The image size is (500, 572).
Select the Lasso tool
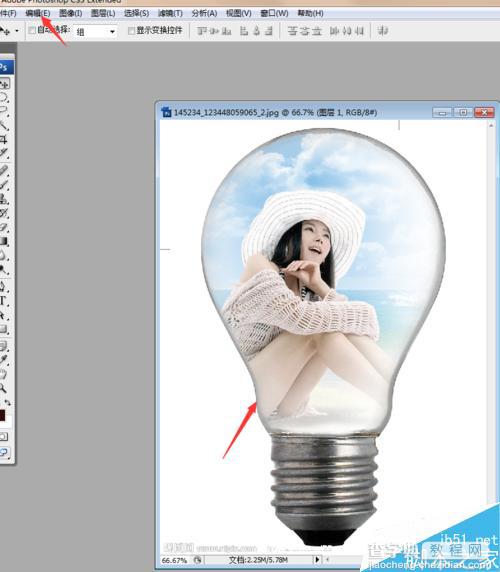(x=4, y=111)
